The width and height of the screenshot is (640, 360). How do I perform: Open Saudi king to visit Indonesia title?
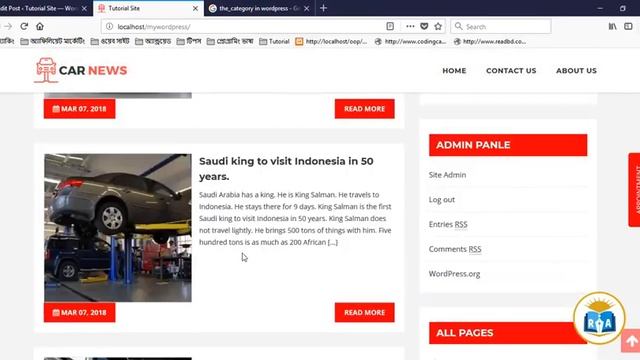(286, 169)
